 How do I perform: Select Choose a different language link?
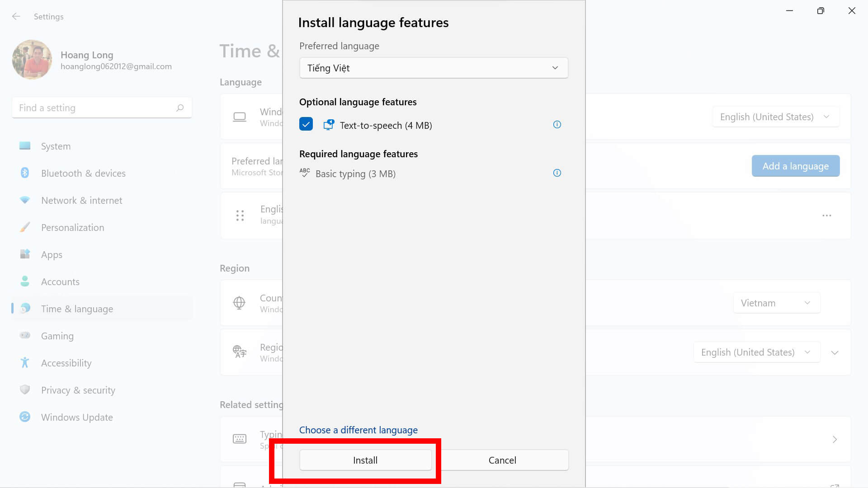pos(359,430)
